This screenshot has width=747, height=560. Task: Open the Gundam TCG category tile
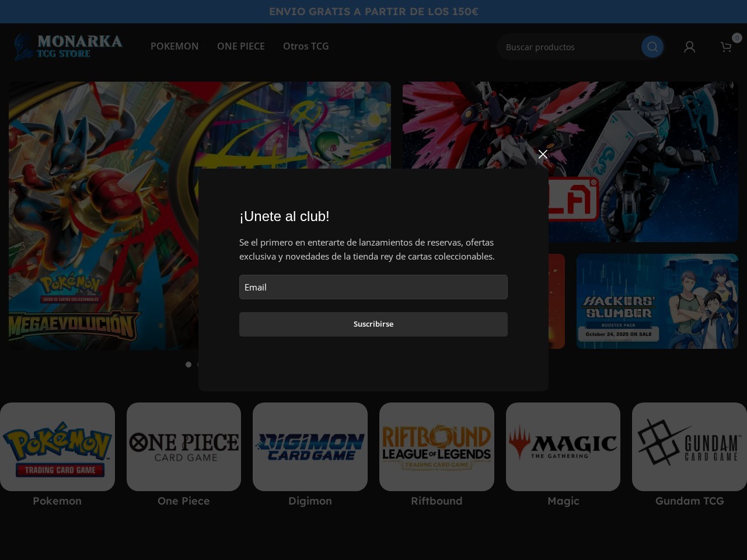(689, 447)
